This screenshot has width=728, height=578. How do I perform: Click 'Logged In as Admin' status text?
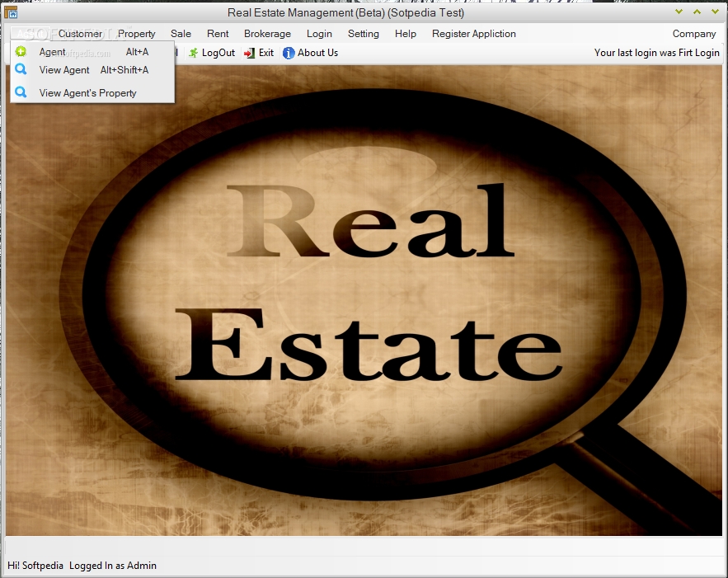tap(113, 566)
